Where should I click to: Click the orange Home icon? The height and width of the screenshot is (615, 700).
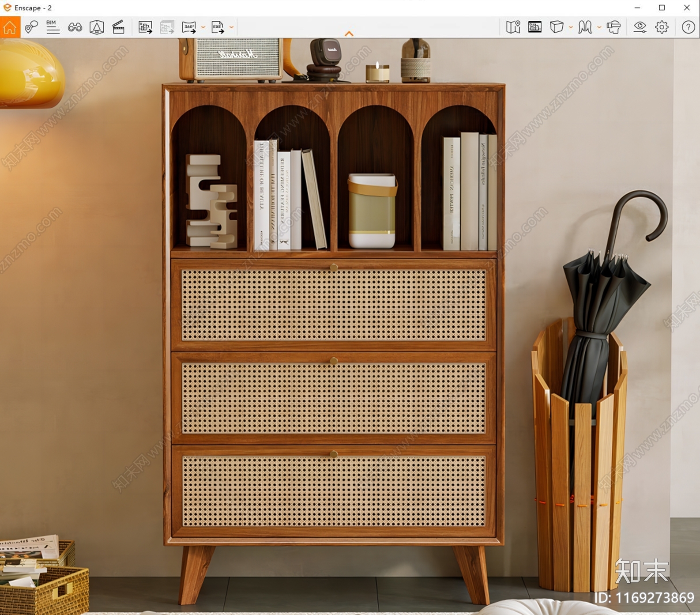coord(10,27)
